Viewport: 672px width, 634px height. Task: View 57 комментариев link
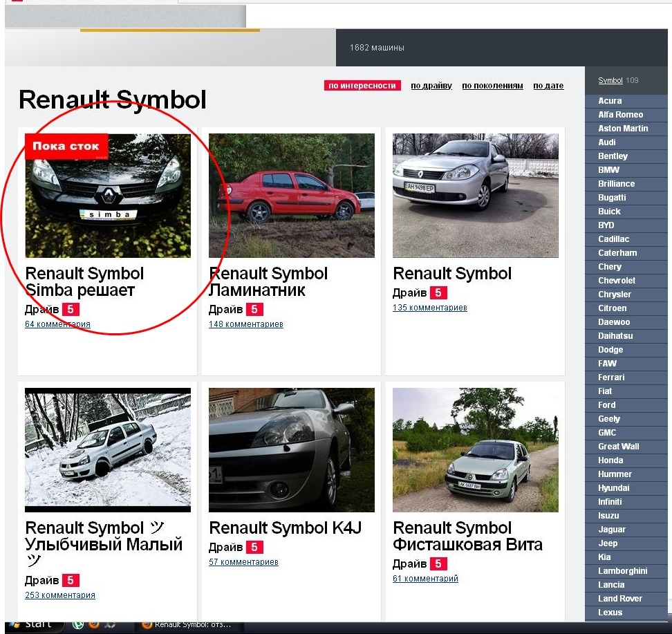(x=243, y=561)
